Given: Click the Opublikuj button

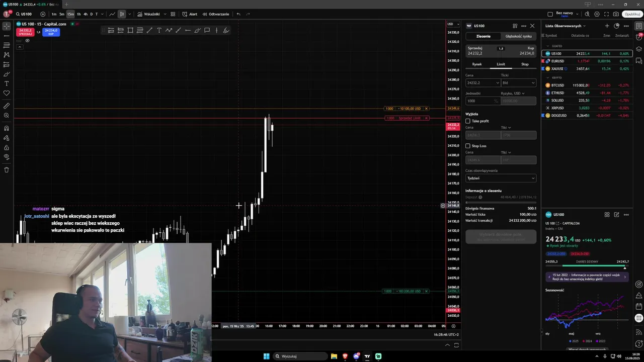Looking at the screenshot, I should click(631, 14).
